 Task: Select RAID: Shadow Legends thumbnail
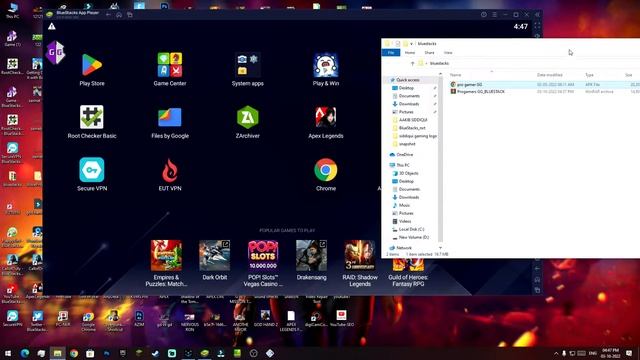tap(360, 256)
